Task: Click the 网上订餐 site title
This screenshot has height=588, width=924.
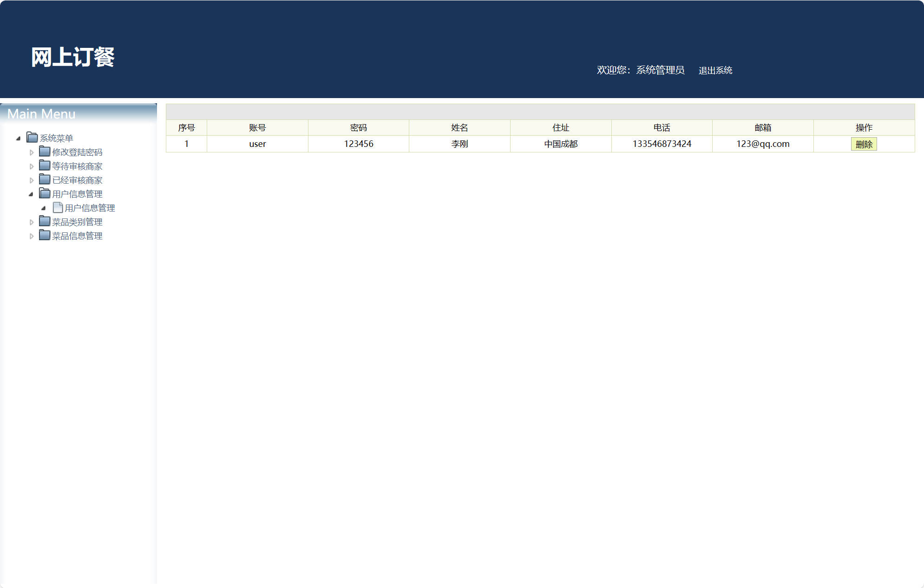Action: pos(73,57)
